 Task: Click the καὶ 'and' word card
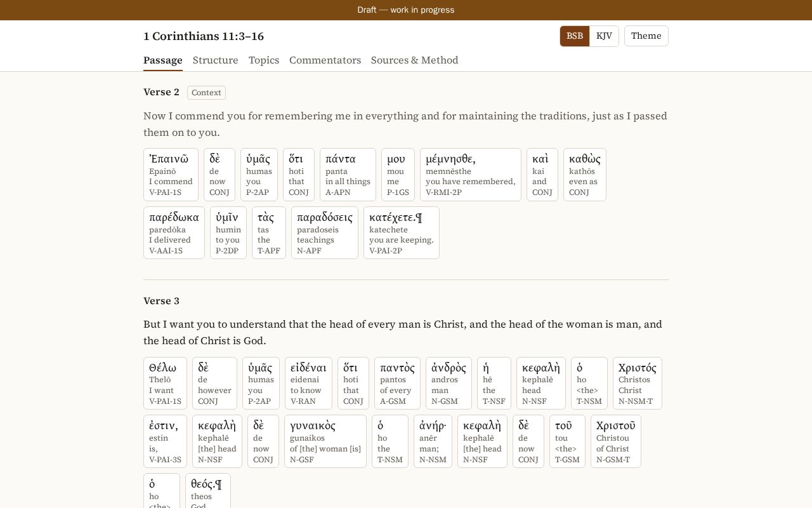[x=542, y=175]
